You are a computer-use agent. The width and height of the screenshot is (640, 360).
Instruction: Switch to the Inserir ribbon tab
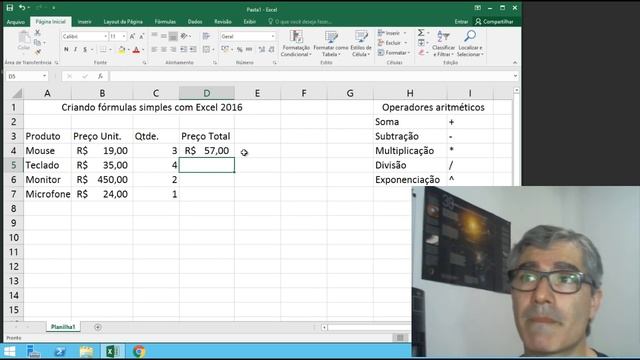(x=84, y=22)
